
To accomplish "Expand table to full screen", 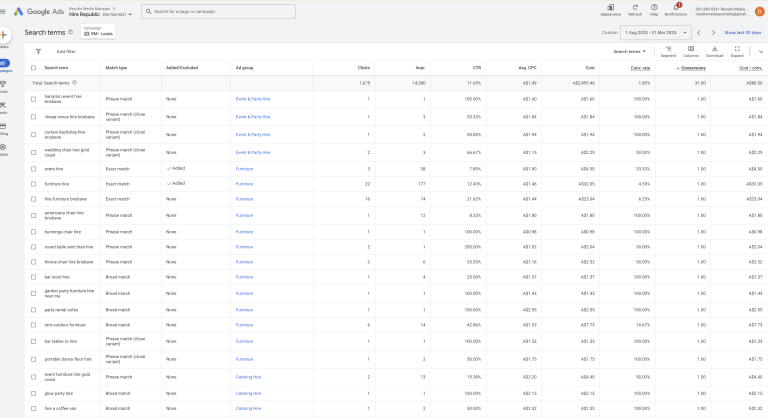I will pyautogui.click(x=737, y=51).
